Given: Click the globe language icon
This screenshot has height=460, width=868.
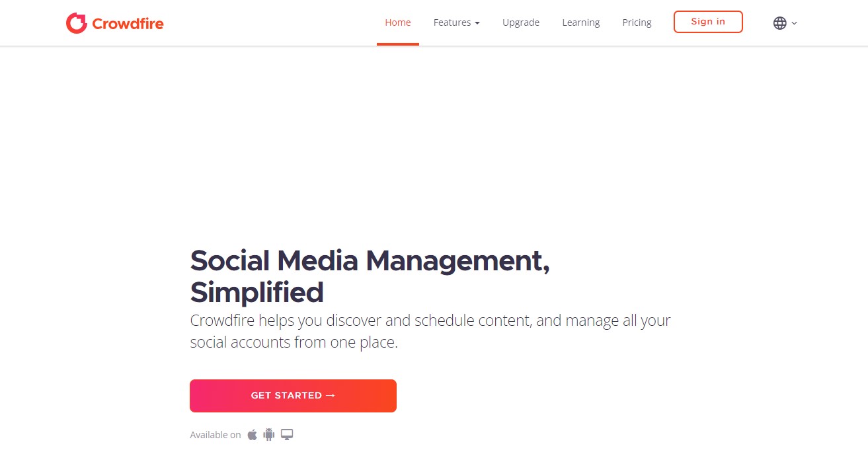Looking at the screenshot, I should pyautogui.click(x=780, y=23).
